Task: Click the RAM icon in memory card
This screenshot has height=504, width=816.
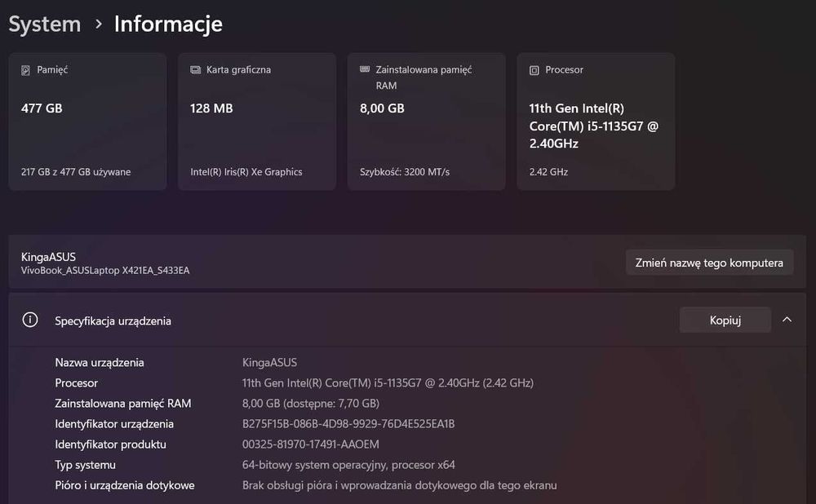Action: 365,70
